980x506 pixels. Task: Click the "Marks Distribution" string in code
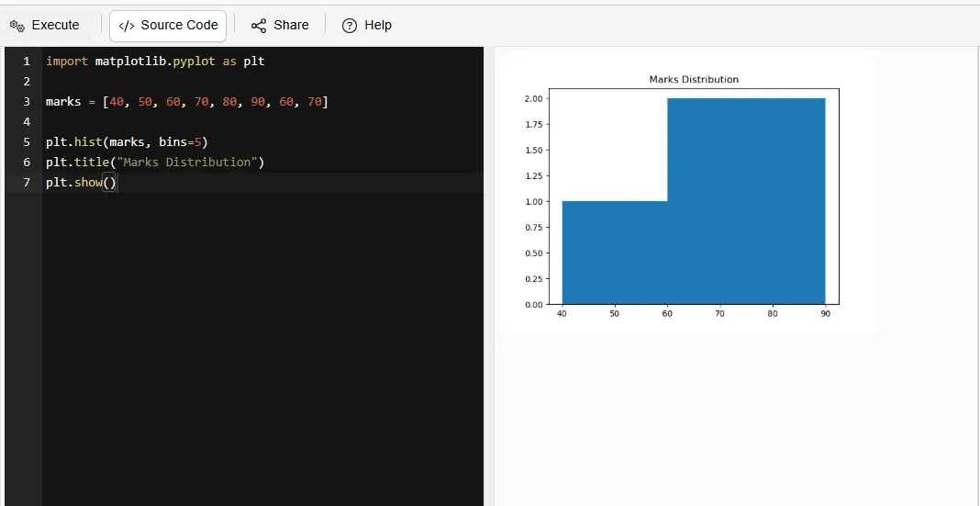click(187, 162)
